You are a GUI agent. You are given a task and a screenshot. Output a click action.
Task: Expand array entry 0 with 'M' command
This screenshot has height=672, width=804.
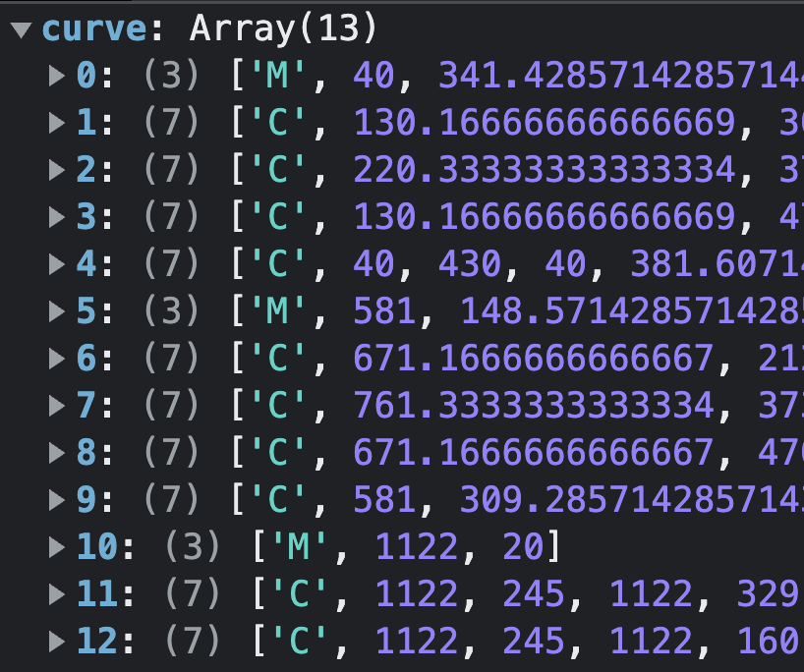point(54,75)
